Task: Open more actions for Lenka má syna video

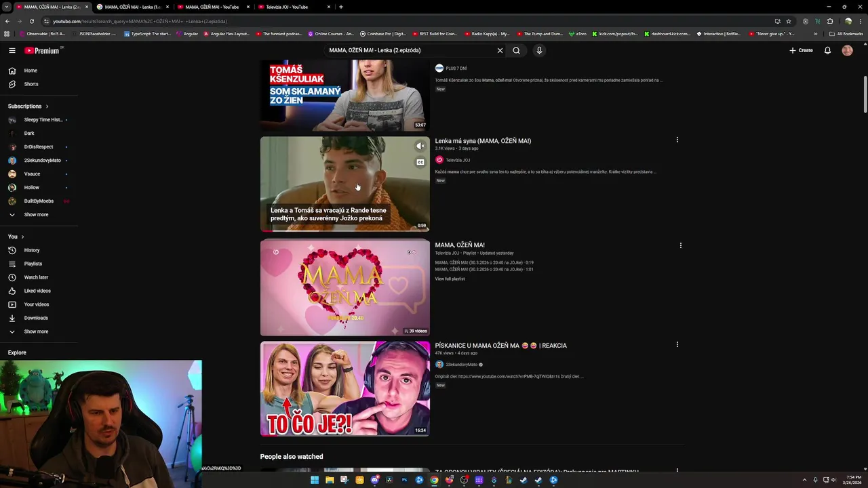Action: pyautogui.click(x=677, y=140)
